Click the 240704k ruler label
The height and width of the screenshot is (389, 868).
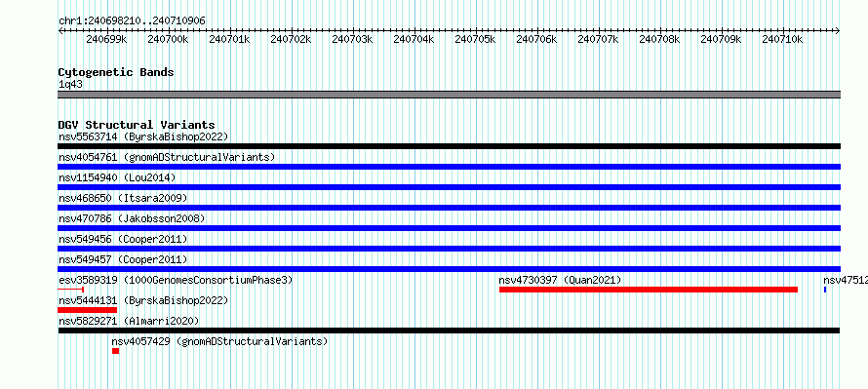(x=414, y=39)
